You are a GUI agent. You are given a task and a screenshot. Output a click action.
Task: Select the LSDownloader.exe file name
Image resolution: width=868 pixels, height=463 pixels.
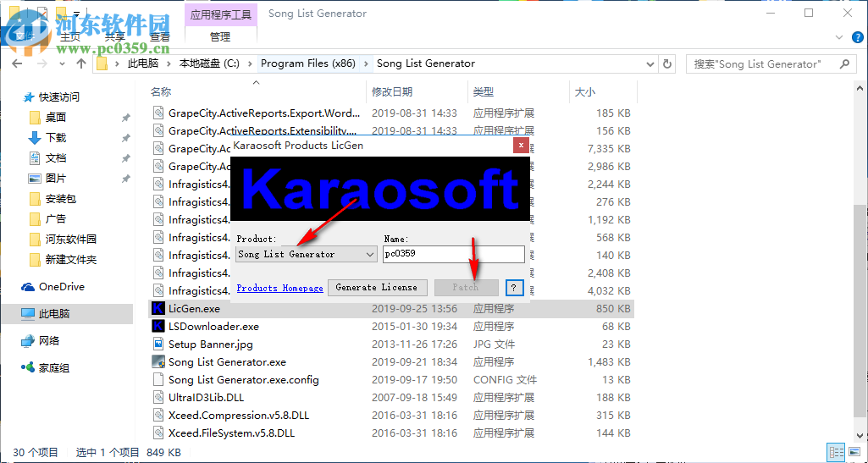[213, 327]
